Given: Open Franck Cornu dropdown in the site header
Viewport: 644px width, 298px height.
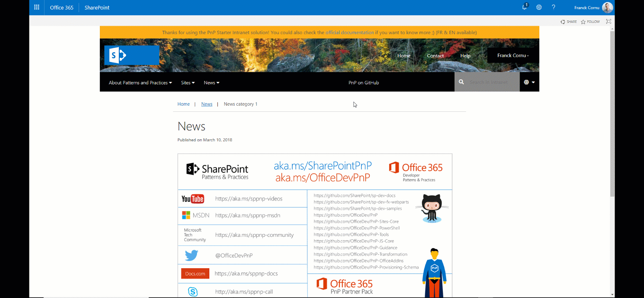Looking at the screenshot, I should tap(513, 55).
